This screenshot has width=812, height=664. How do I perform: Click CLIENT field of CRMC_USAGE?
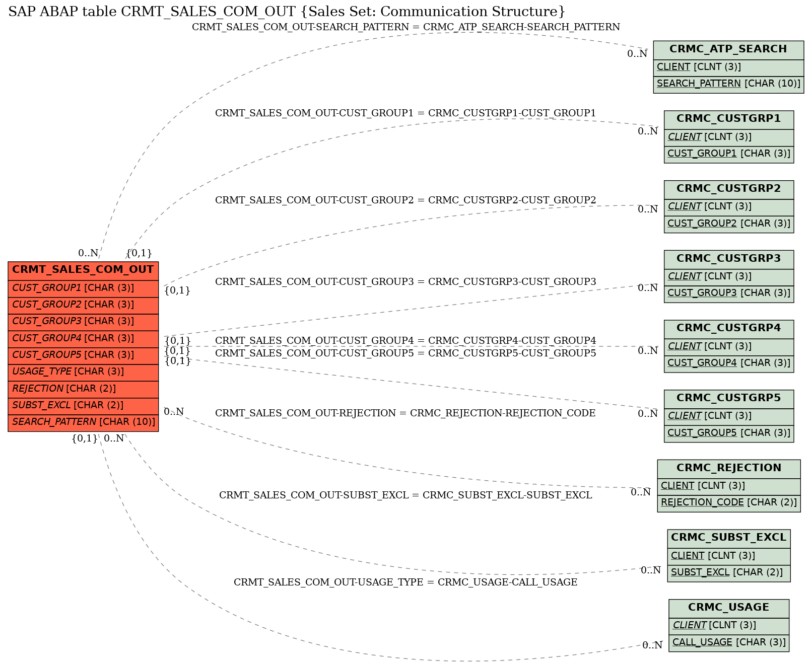click(x=729, y=626)
